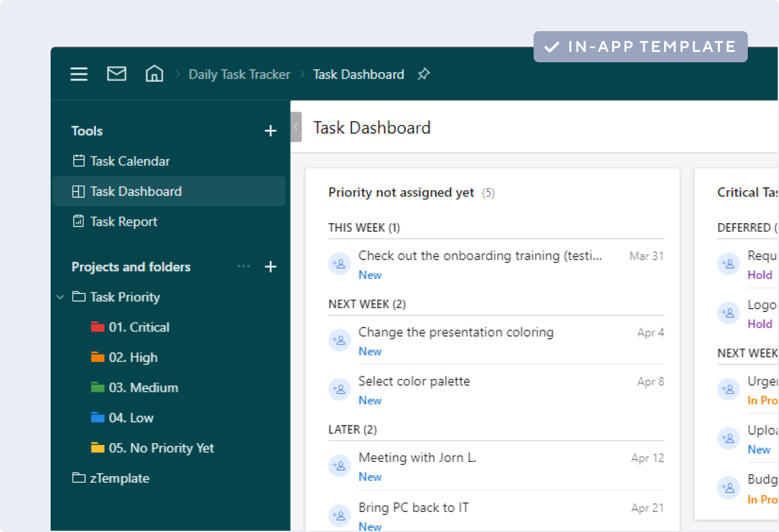The height and width of the screenshot is (532, 779).
Task: Collapse the sidebar with the handle
Action: pyautogui.click(x=296, y=127)
